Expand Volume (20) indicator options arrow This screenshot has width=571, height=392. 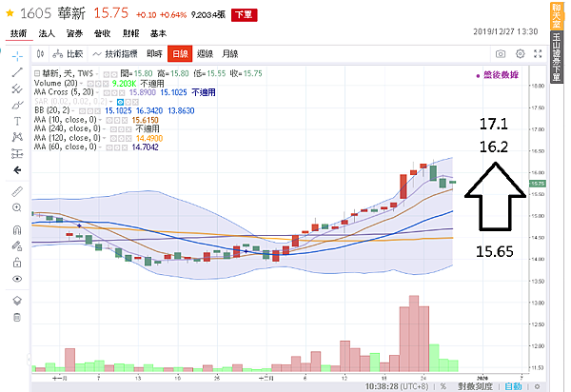tap(81, 84)
